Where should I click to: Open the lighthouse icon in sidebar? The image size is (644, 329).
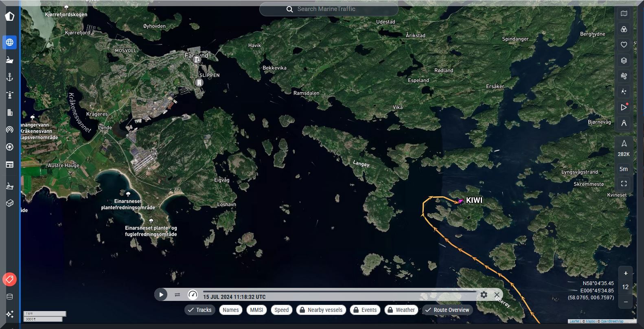coord(10,95)
